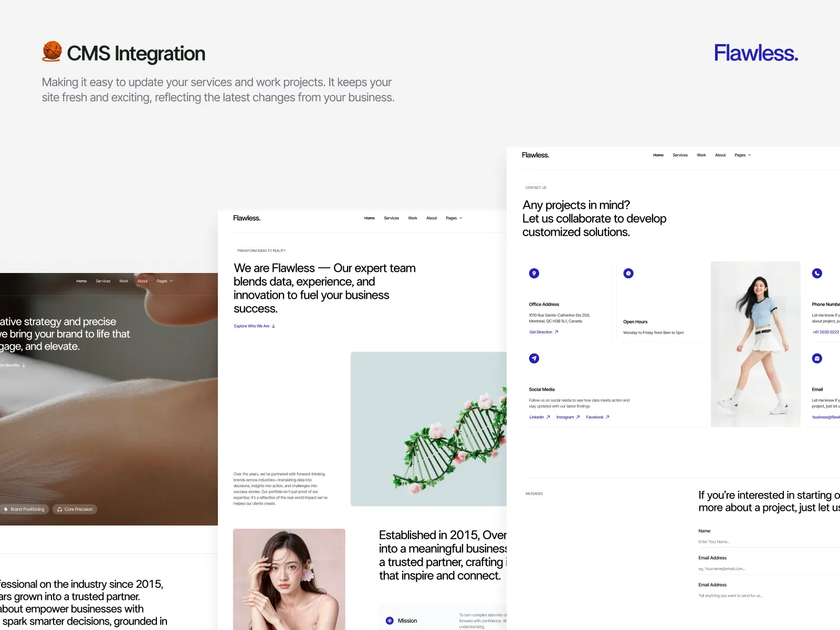Screen dimensions: 840x630
Task: Click the 'Tell anything you want' message field
Action: [769, 596]
